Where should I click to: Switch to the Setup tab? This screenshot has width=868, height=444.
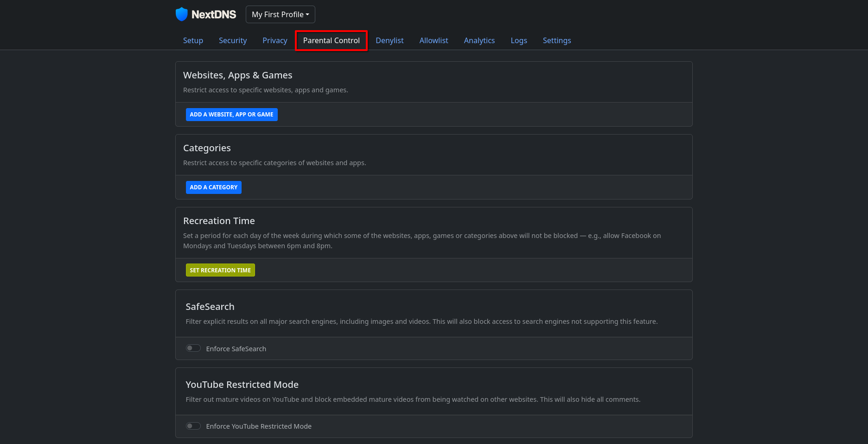[x=193, y=40]
